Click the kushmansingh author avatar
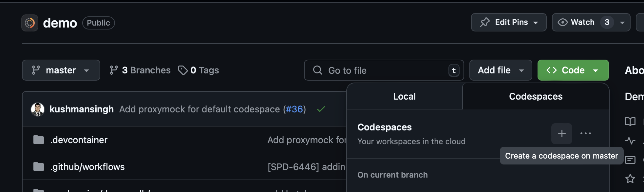Viewport: 644px width, 192px height. tap(38, 109)
